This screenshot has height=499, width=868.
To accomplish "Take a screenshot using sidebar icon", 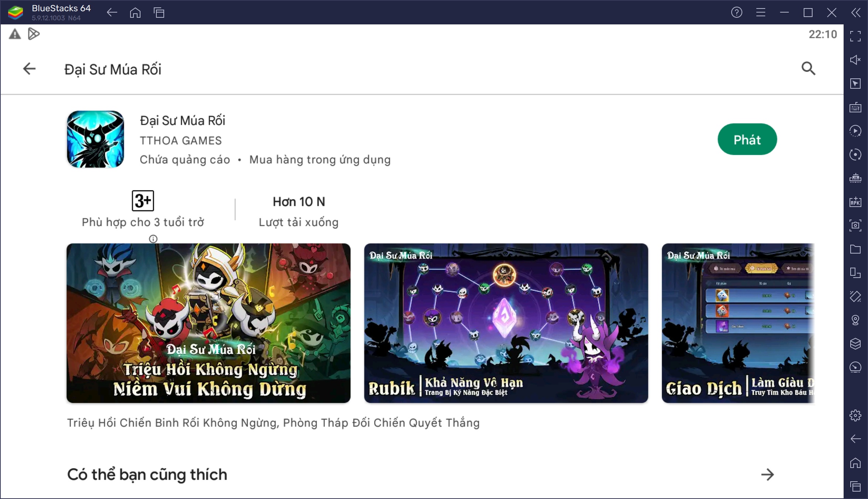I will (x=855, y=225).
